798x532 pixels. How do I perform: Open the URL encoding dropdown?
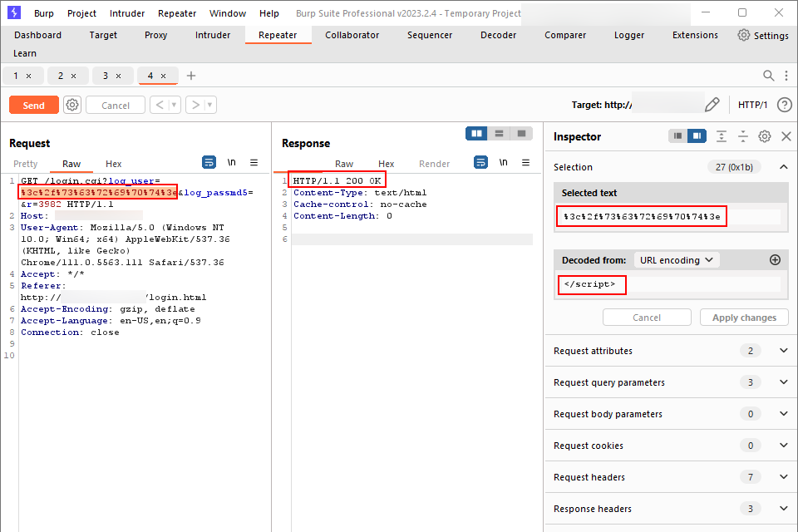(677, 260)
